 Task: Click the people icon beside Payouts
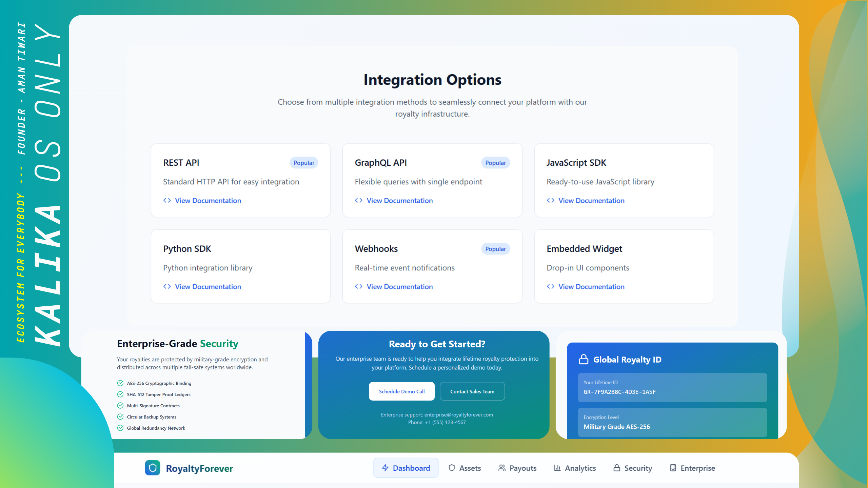pos(502,468)
